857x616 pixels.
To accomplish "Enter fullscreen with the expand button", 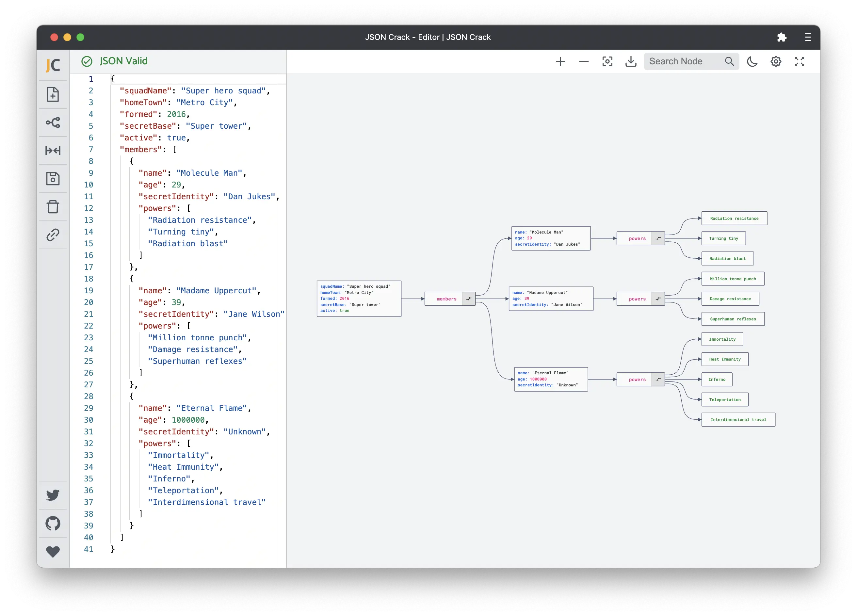I will point(800,61).
